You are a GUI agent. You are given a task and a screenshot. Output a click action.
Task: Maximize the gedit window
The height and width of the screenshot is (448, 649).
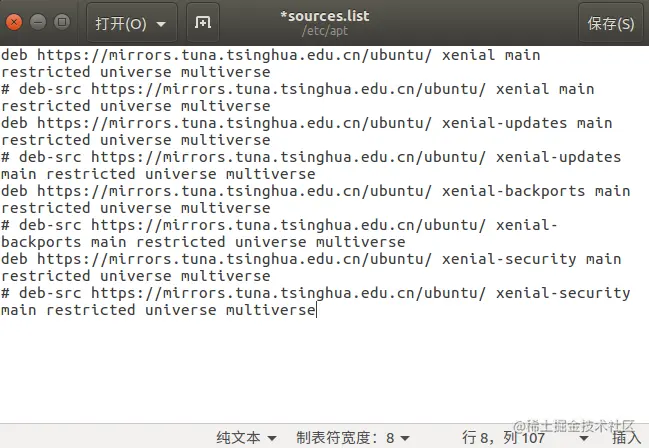[62, 22]
